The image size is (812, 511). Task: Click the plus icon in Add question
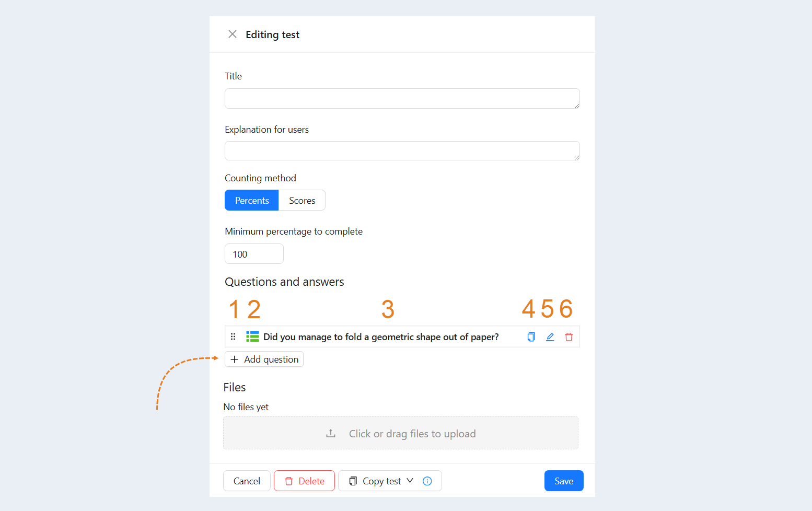[235, 359]
